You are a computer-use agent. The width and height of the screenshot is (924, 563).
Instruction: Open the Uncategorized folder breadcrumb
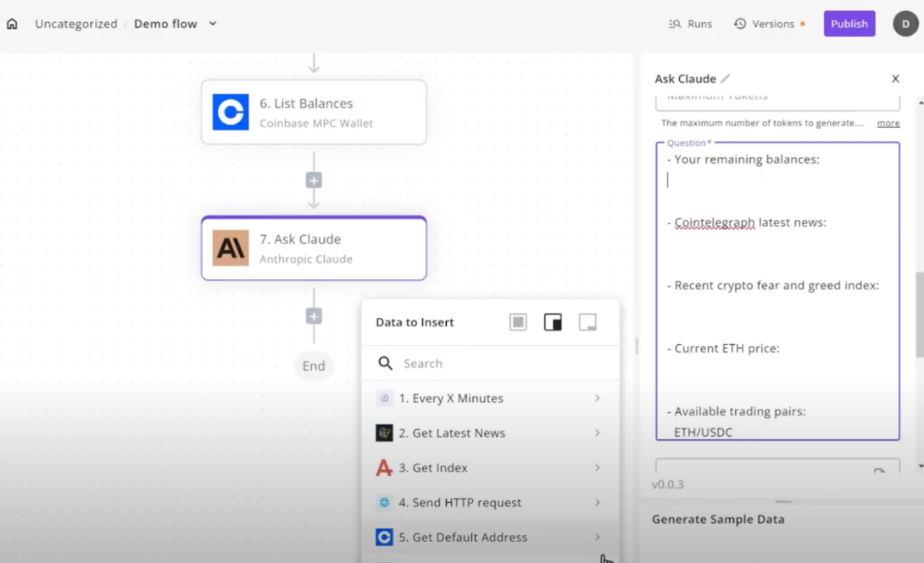click(76, 24)
